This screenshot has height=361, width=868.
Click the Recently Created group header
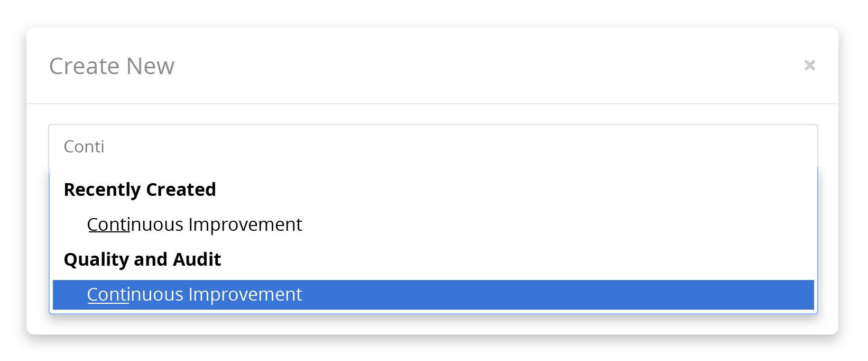pos(140,189)
